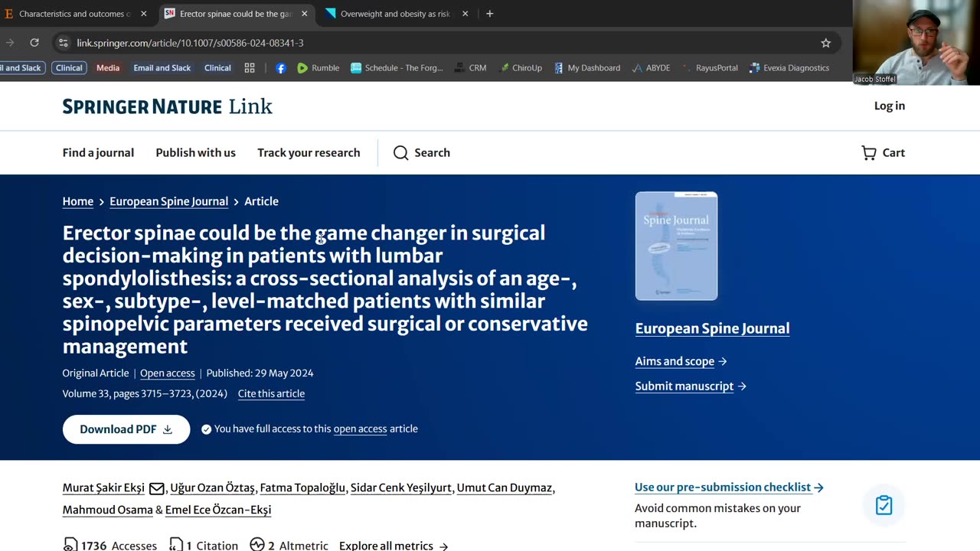Viewport: 980px width, 551px height.
Task: Open the Facebook bookmark icon
Action: click(281, 68)
